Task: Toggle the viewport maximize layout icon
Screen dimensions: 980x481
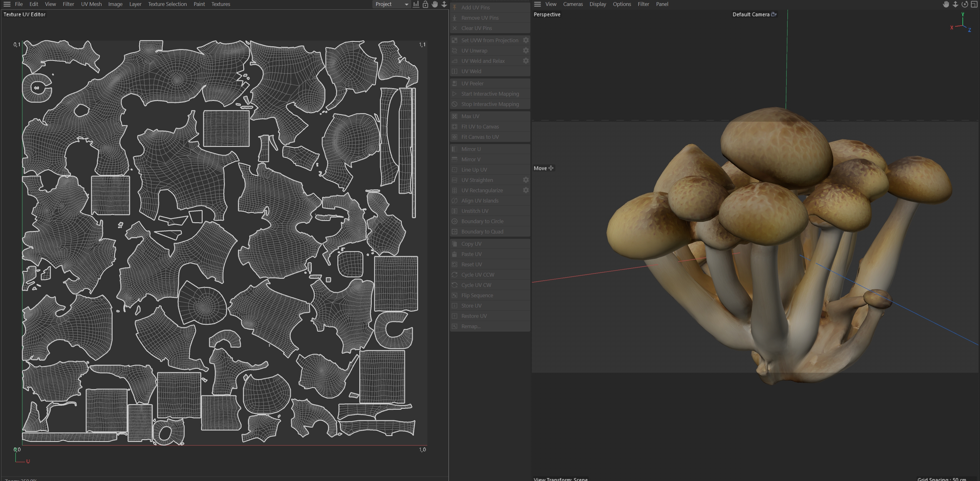Action: pos(974,4)
